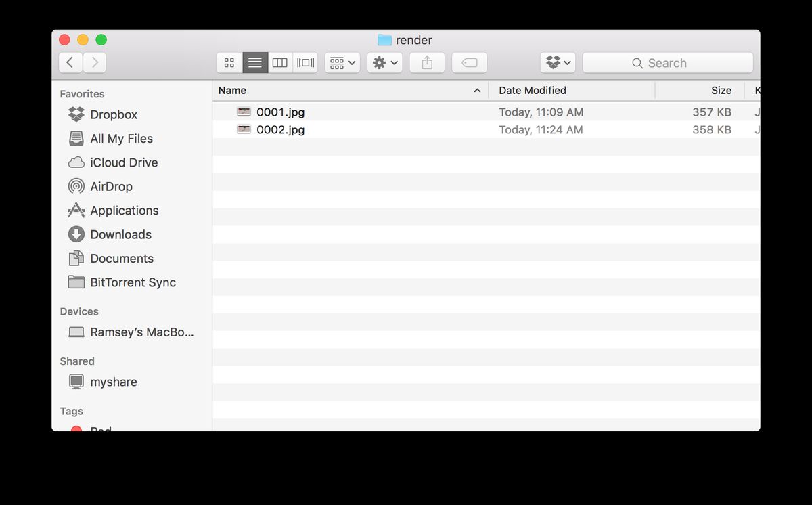The image size is (812, 505).
Task: Select the 0001.jpg file
Action: [x=280, y=112]
